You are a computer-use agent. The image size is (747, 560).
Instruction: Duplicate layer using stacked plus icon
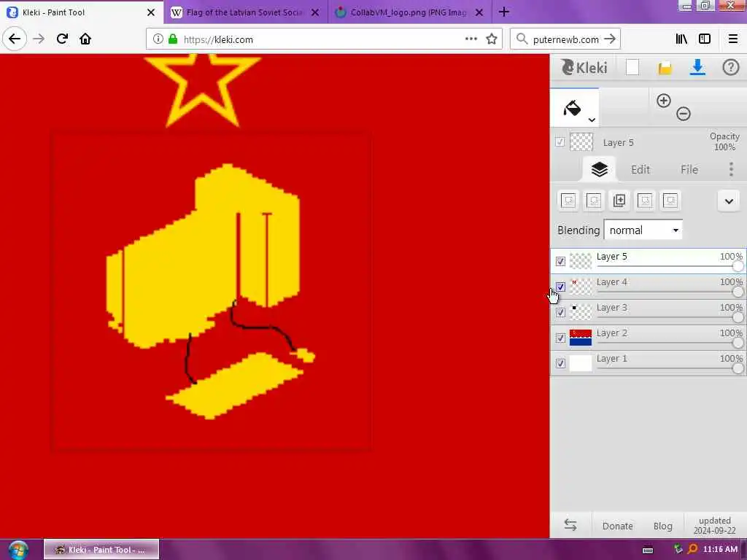tap(619, 201)
